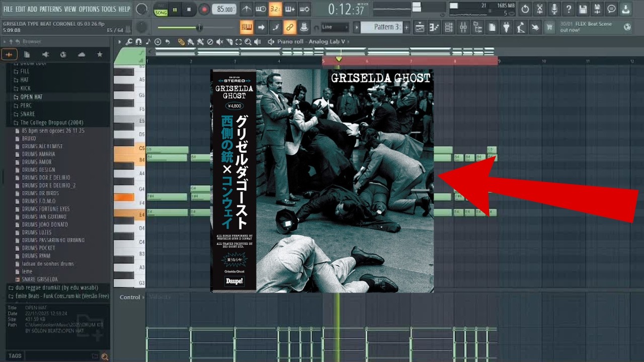Image resolution: width=644 pixels, height=362 pixels.
Task: Open the VIEW menu
Action: tap(70, 9)
